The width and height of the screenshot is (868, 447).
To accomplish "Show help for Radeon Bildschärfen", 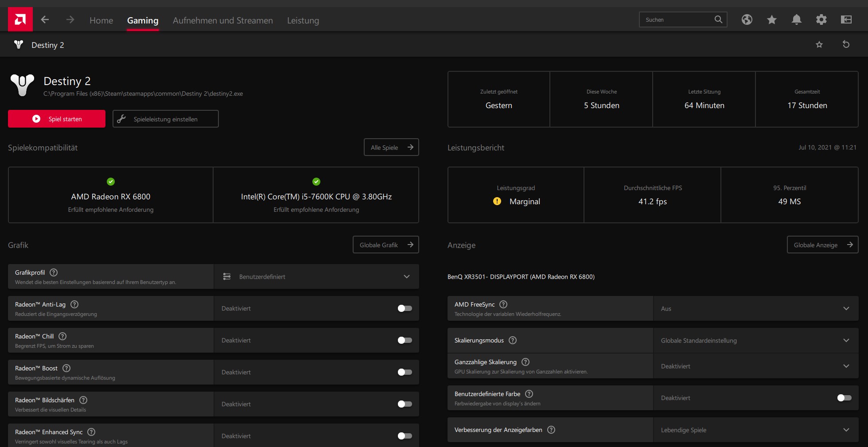I will pos(83,400).
